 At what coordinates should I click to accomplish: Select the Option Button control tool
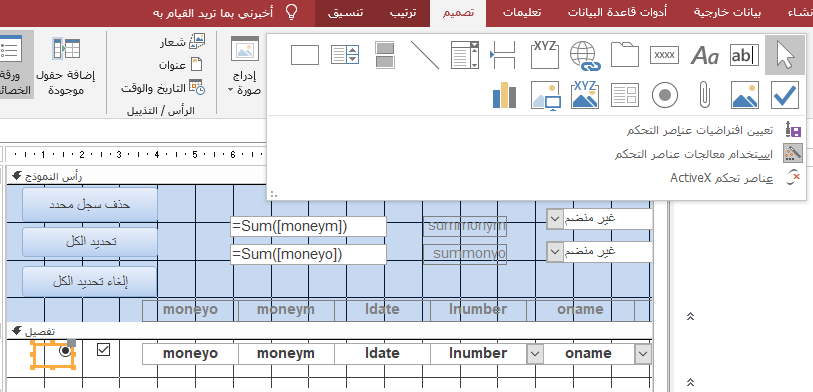[x=665, y=95]
